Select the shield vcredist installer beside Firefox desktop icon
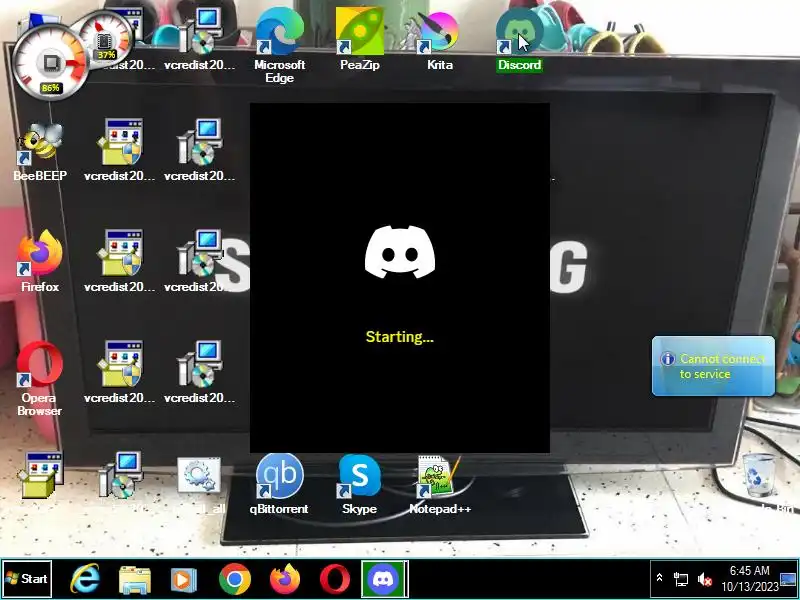Image resolution: width=800 pixels, height=600 pixels. coord(119,261)
